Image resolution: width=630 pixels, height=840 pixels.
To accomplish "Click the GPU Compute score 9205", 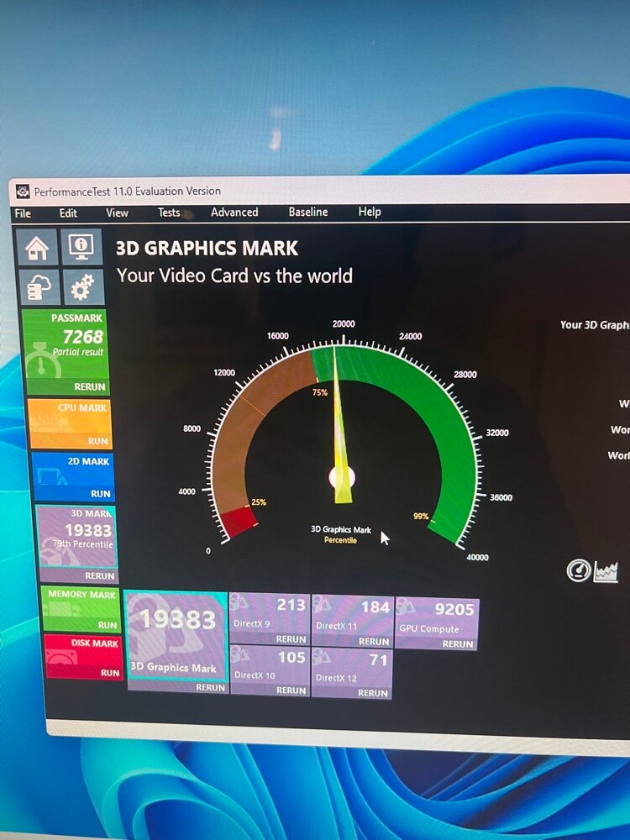I will click(454, 609).
